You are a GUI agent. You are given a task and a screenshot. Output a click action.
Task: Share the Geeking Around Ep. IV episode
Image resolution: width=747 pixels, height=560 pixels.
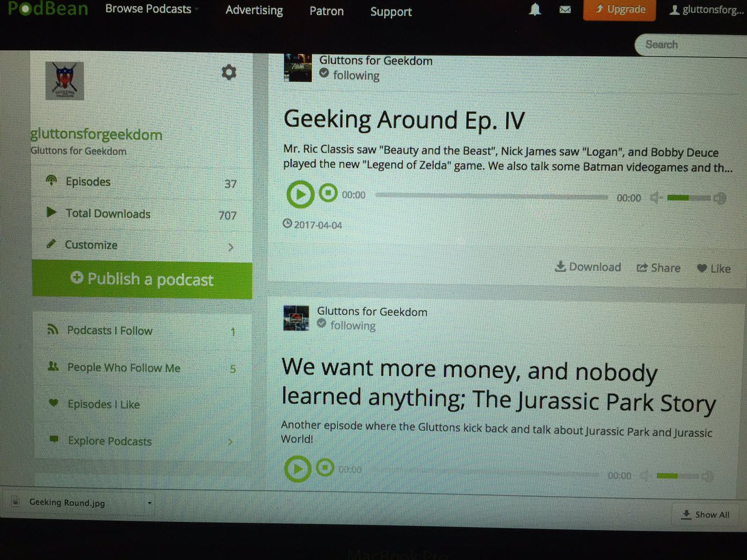[x=658, y=268]
